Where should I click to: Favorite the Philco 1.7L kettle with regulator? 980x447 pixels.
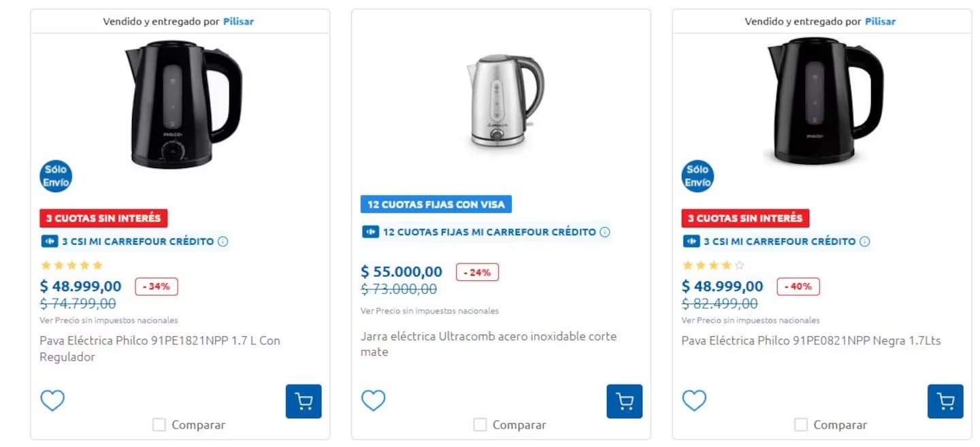pos(52,401)
